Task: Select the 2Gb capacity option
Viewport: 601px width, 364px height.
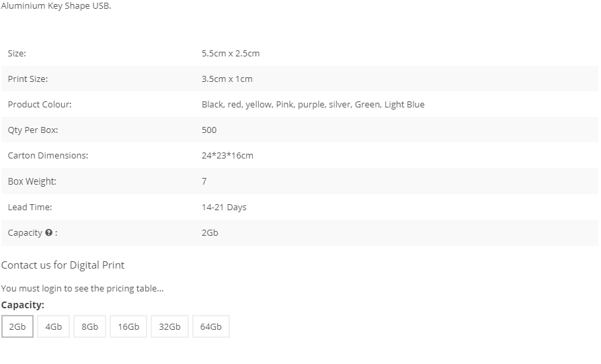Action: 17,326
